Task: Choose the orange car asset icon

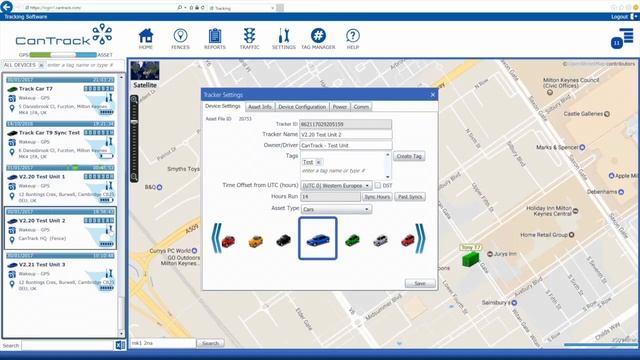Action: (256, 241)
